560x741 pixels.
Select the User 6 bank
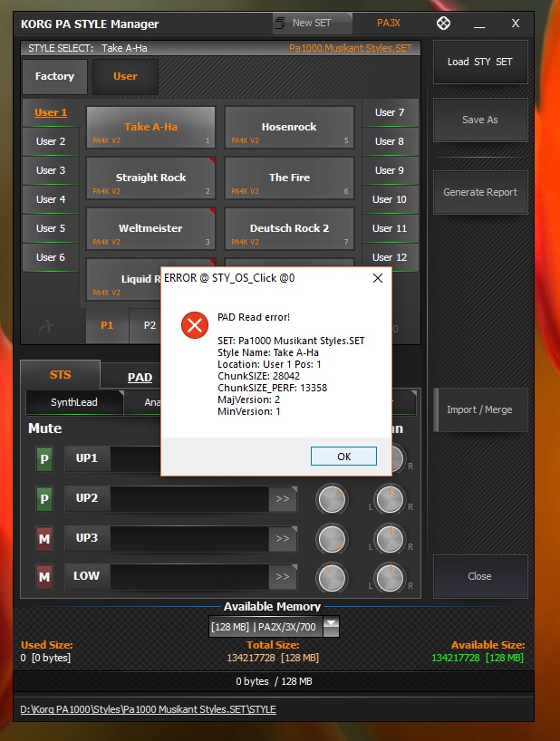point(51,257)
